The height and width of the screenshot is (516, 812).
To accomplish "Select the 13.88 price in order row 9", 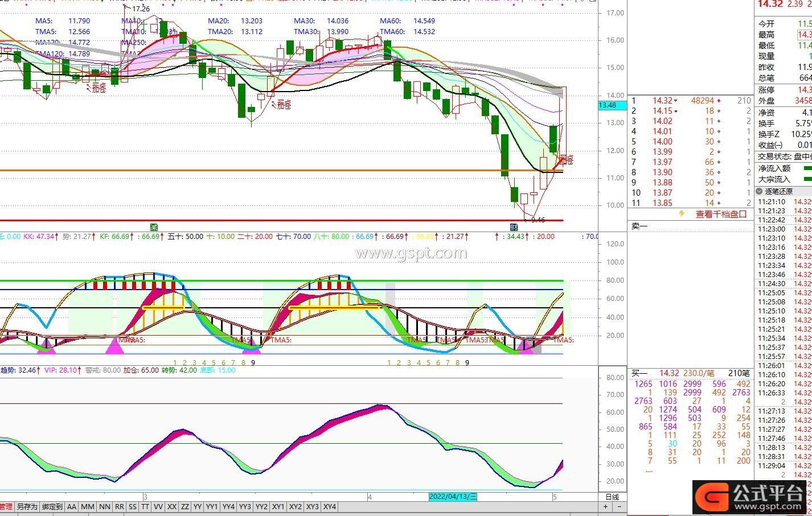I will pyautogui.click(x=662, y=183).
